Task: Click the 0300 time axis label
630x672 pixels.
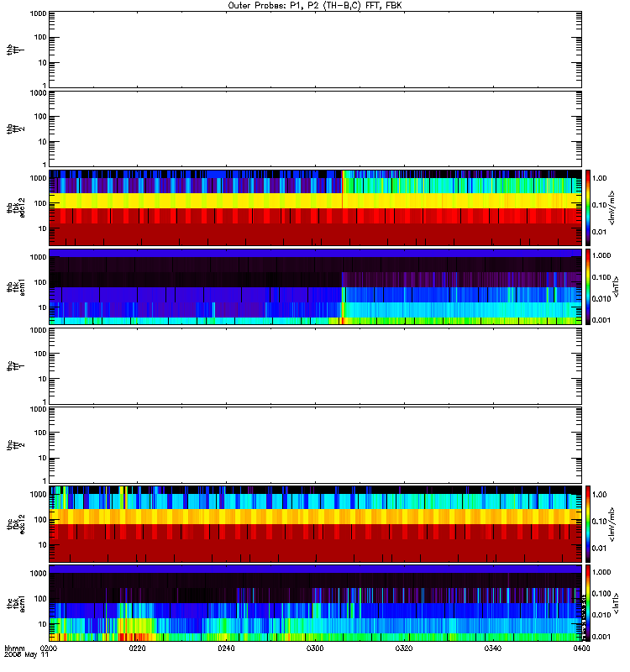Action: (x=315, y=648)
